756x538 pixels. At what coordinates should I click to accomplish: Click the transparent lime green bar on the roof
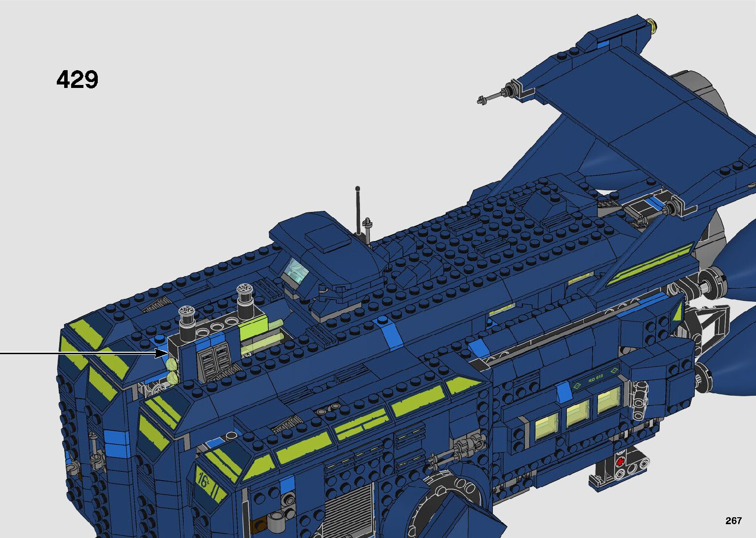point(264,334)
